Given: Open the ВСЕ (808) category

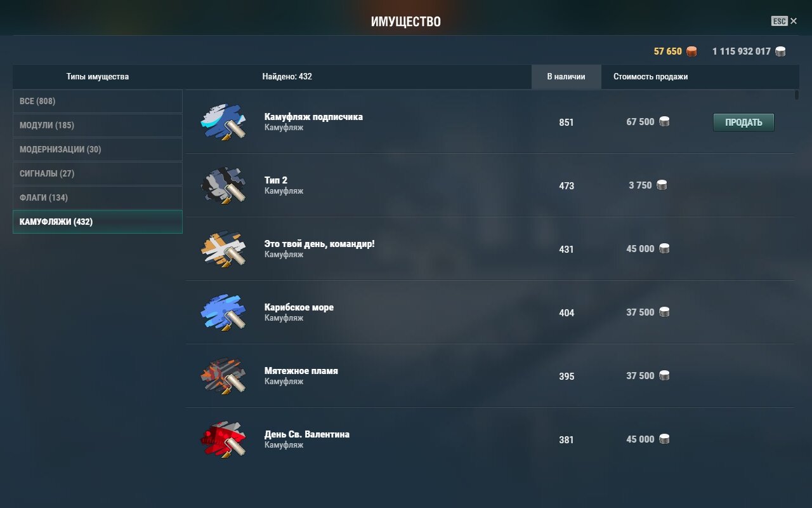Looking at the screenshot, I should [98, 101].
